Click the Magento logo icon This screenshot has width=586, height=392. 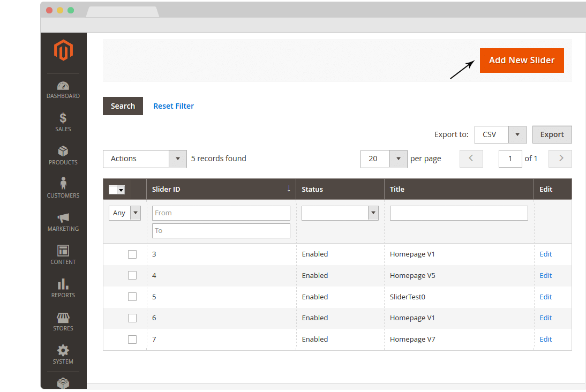coord(63,51)
